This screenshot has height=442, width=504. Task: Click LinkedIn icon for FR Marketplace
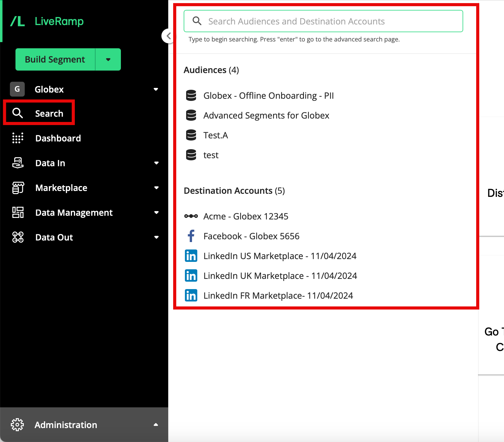(x=191, y=295)
